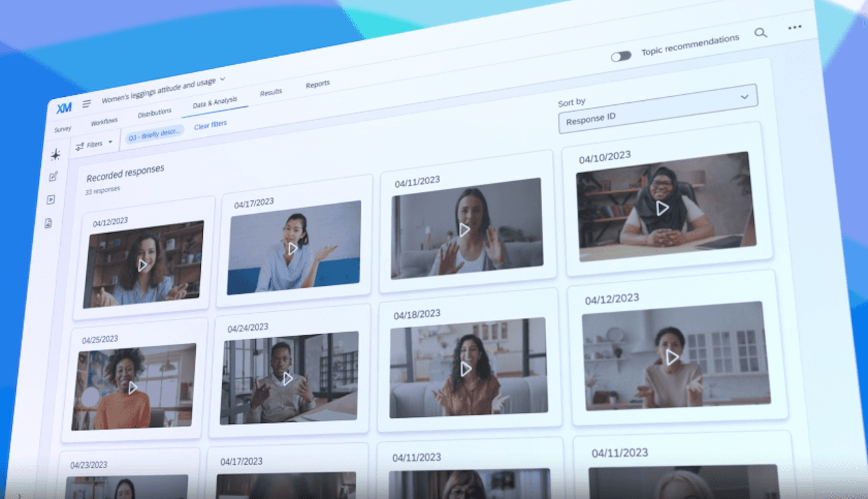Click the Recorded responses heading

[125, 174]
